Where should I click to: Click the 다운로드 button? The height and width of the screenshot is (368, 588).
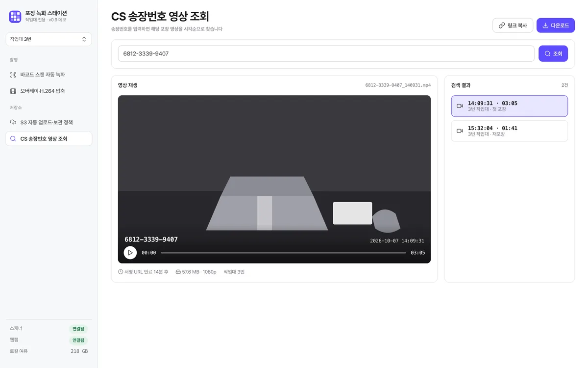click(556, 26)
